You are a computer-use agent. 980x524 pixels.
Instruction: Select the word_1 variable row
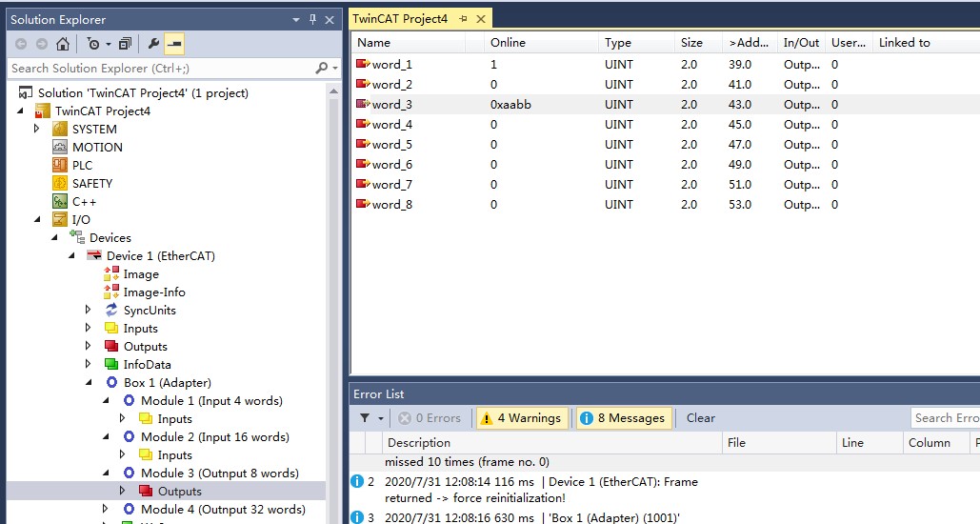click(666, 65)
